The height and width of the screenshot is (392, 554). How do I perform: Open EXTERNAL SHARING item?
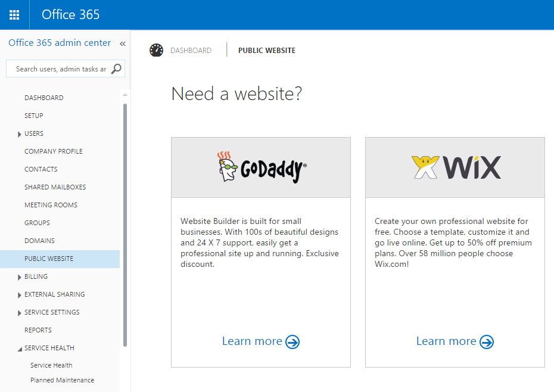click(54, 294)
